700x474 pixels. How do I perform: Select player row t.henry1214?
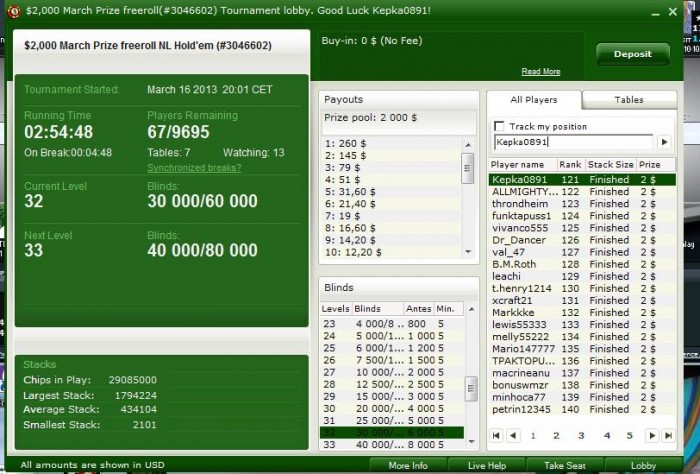click(x=582, y=288)
